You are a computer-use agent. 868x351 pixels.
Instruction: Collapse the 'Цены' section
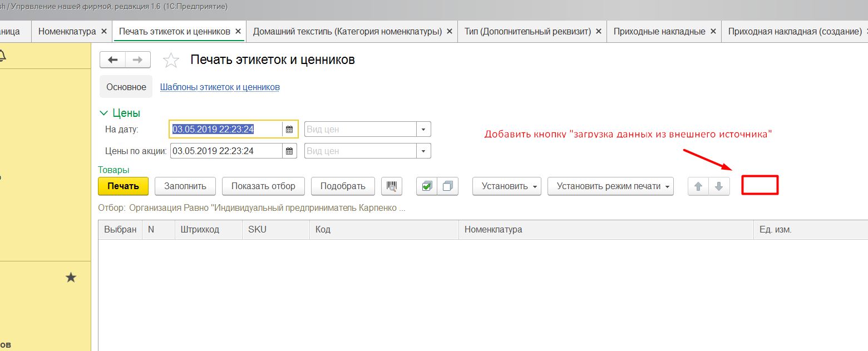pos(103,113)
